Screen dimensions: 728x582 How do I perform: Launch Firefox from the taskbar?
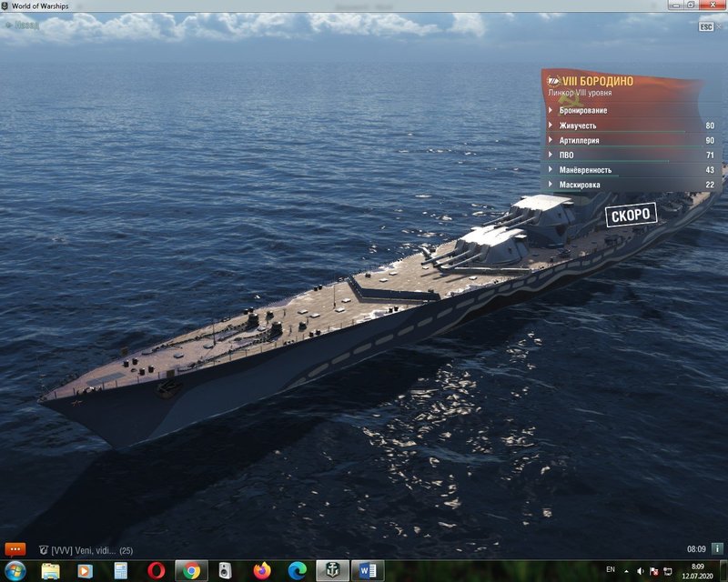(x=262, y=571)
